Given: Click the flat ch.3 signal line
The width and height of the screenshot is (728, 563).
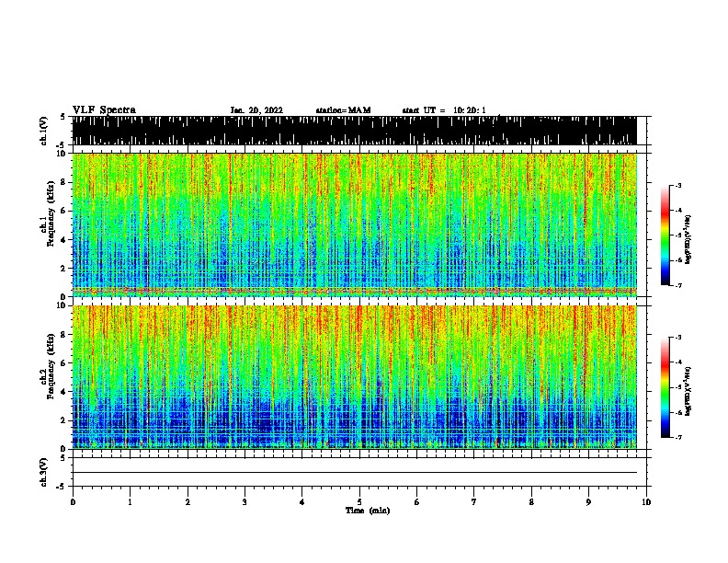Looking at the screenshot, I should (354, 473).
